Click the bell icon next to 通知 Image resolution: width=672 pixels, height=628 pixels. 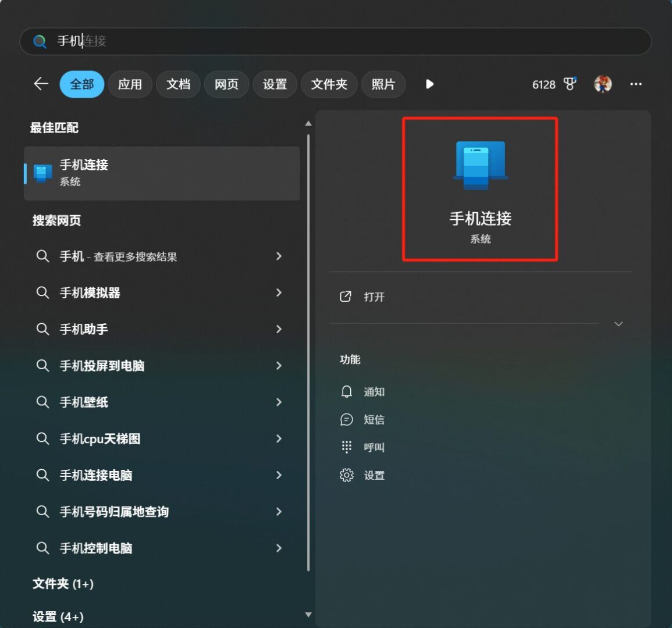pos(346,391)
